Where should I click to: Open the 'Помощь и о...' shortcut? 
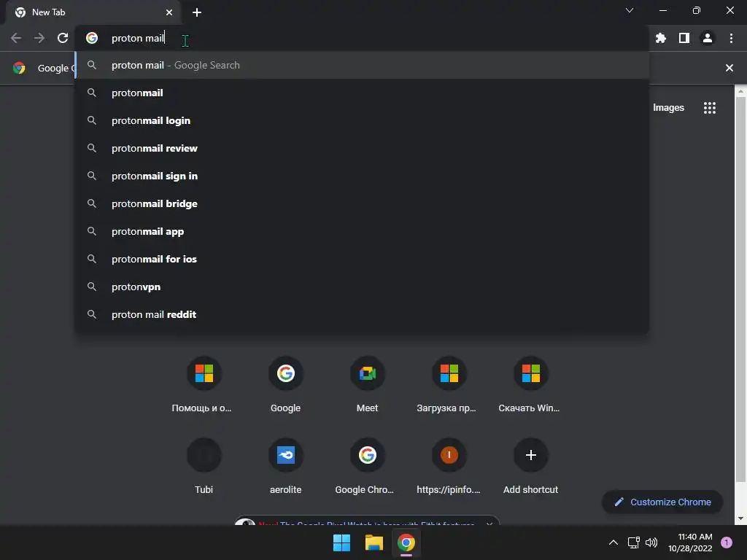click(204, 385)
